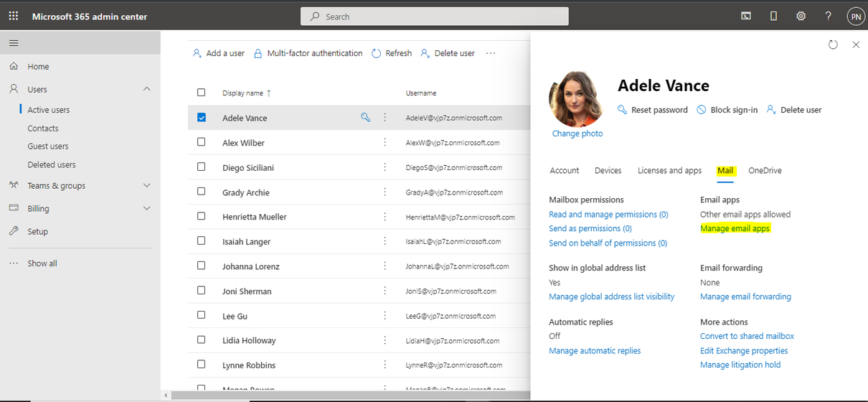Open more actions for Adele Vance row

coord(385,117)
